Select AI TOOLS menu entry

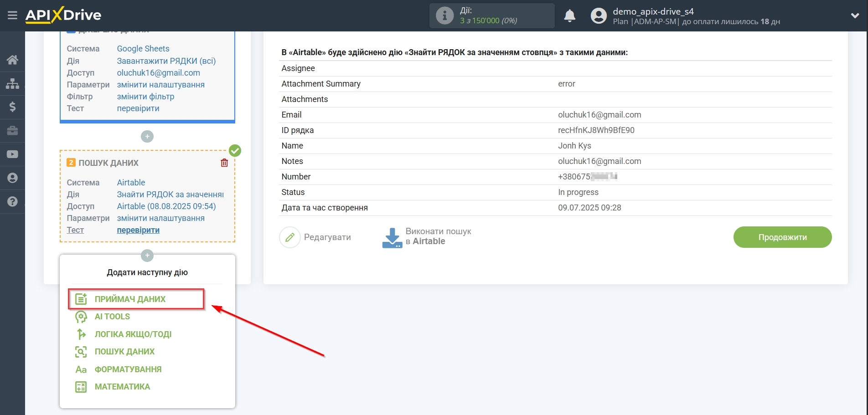pos(112,317)
